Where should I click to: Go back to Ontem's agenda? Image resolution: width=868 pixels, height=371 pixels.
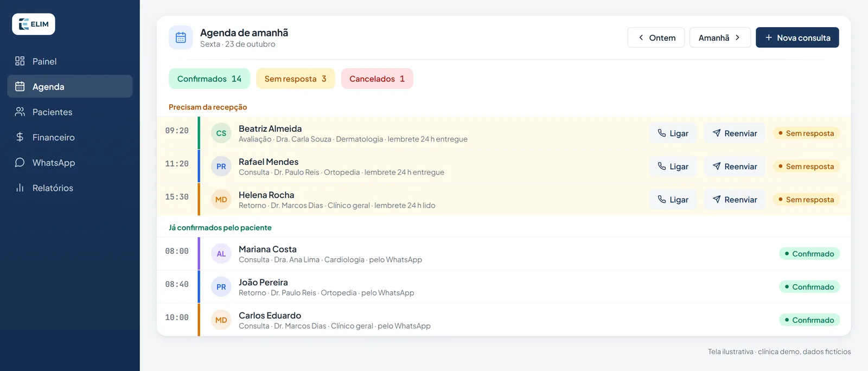pyautogui.click(x=656, y=37)
